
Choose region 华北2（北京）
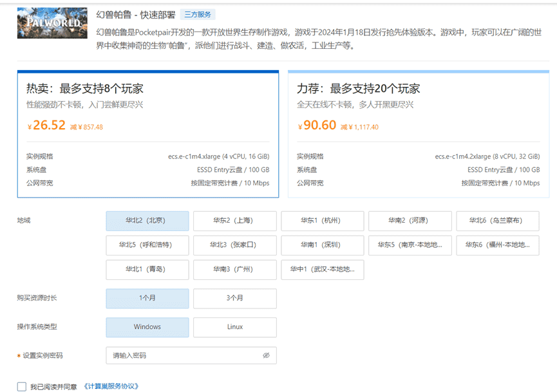click(x=147, y=221)
